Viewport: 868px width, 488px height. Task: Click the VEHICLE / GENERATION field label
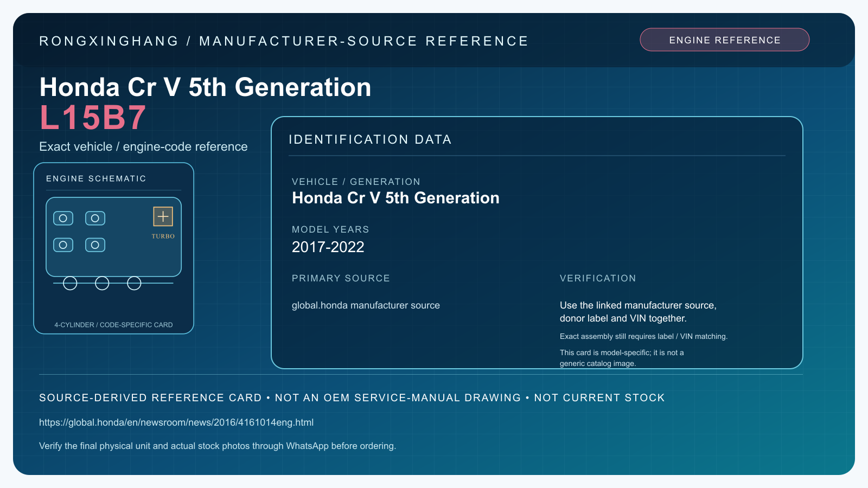(356, 182)
